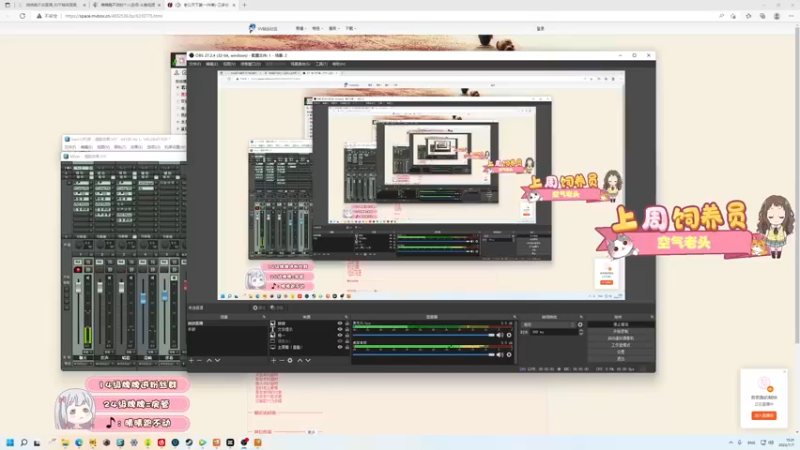Open Settings from OBS Controls

(620, 352)
